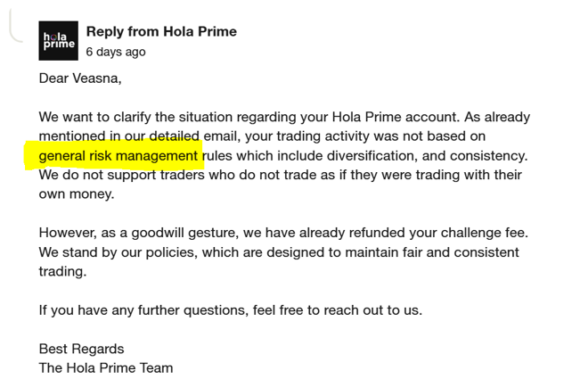
Task: Click the word 'consistency' in the third line
Action: click(488, 155)
